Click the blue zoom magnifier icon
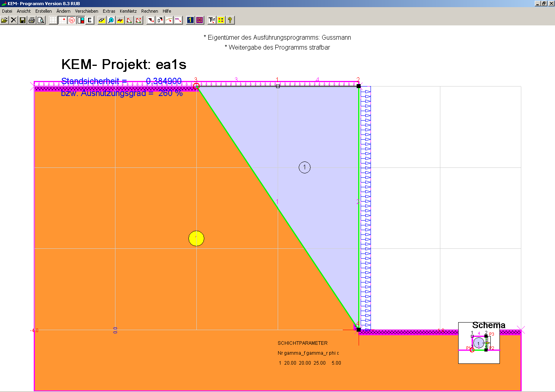The width and height of the screenshot is (555, 392). click(x=111, y=20)
